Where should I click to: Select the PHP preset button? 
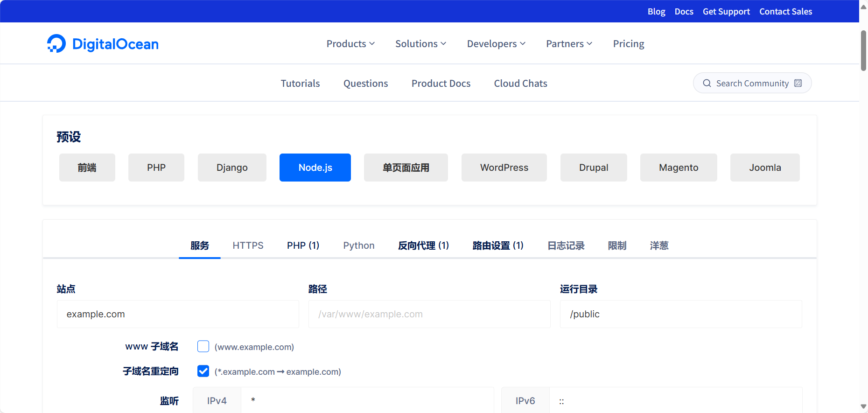tap(156, 168)
